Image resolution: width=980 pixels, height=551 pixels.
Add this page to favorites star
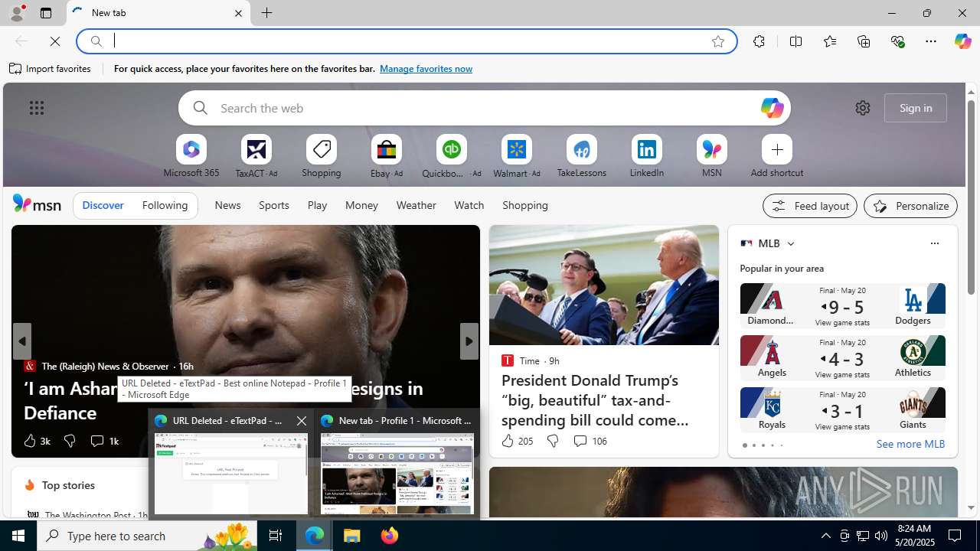[717, 41]
